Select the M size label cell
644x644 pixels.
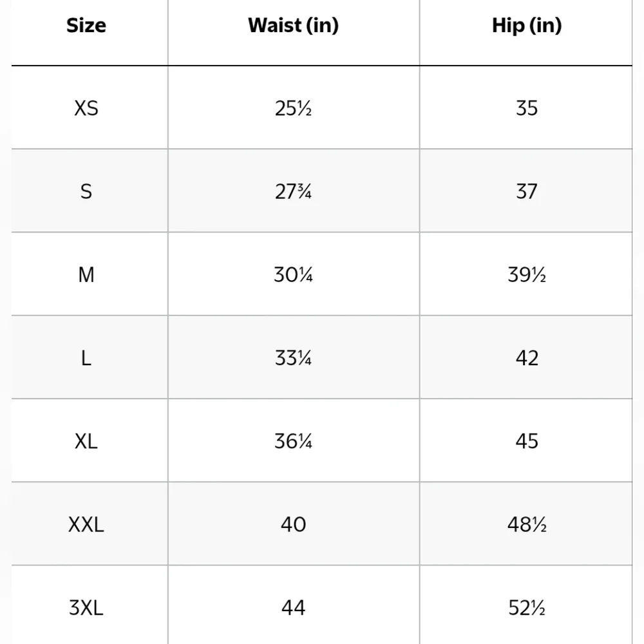pyautogui.click(x=86, y=275)
